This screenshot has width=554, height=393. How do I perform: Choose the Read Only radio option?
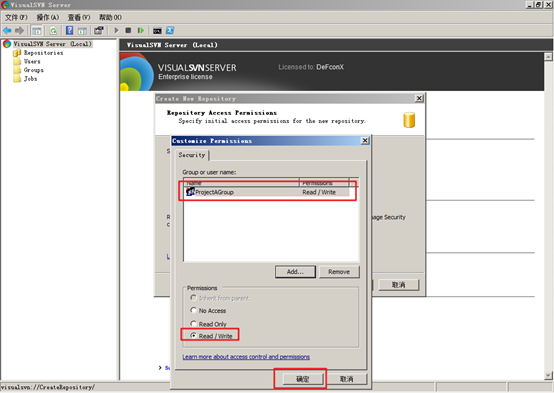(208, 324)
